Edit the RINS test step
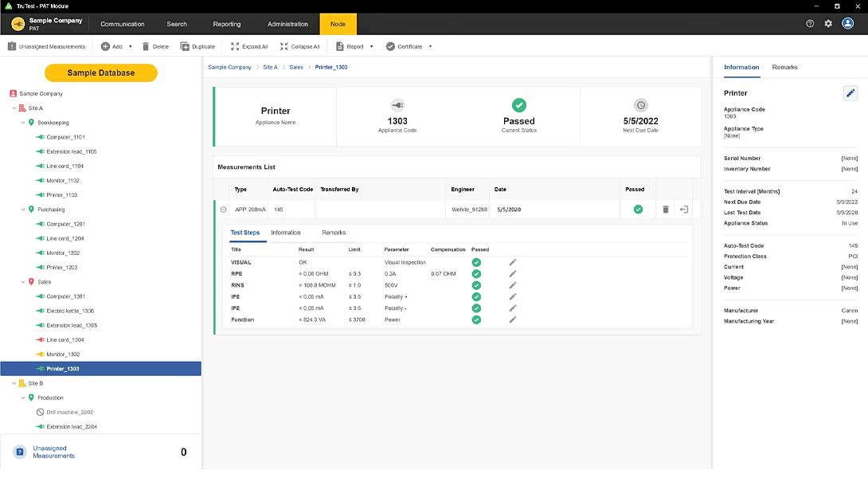 [513, 285]
